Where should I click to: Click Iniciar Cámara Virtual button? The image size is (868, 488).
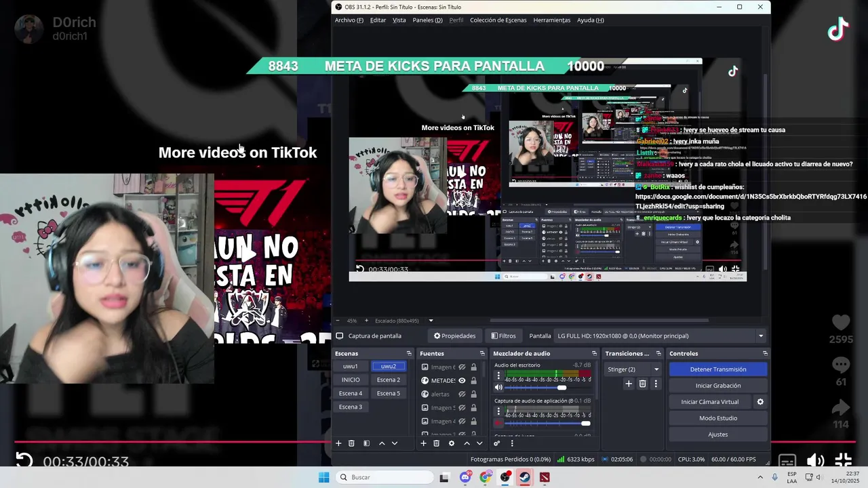click(710, 402)
